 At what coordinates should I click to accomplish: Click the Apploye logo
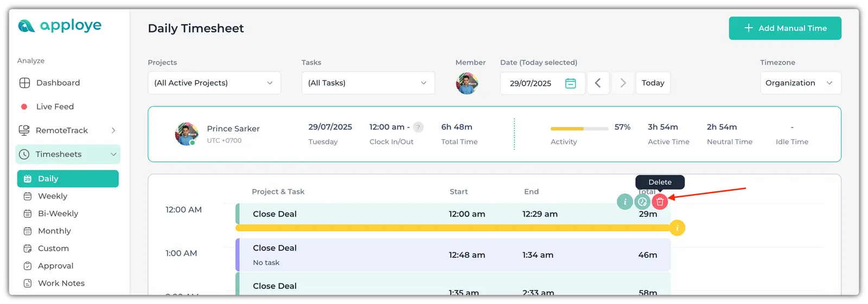(60, 26)
